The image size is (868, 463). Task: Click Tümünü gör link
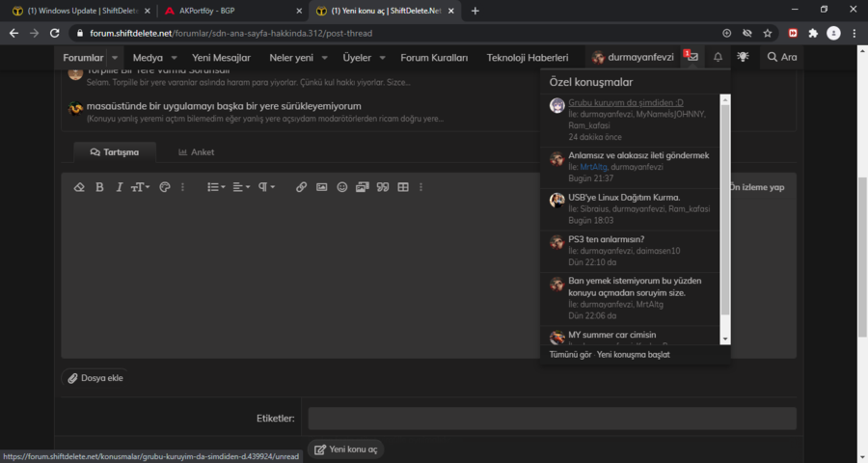point(570,354)
